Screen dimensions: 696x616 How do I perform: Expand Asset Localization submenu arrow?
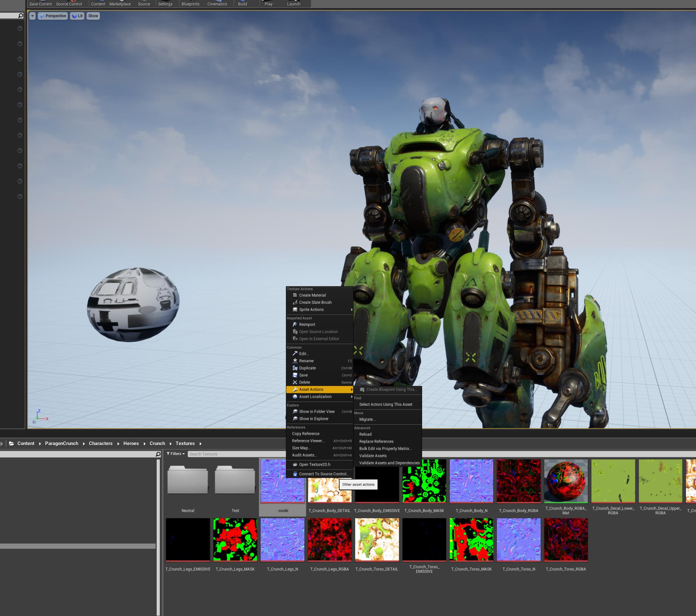(x=351, y=397)
